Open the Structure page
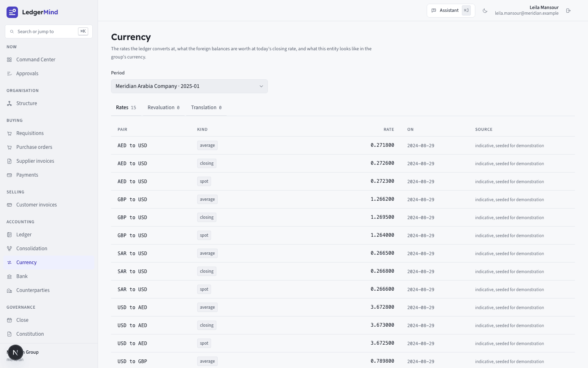Screen dimensions: 588x368 coord(49,103)
